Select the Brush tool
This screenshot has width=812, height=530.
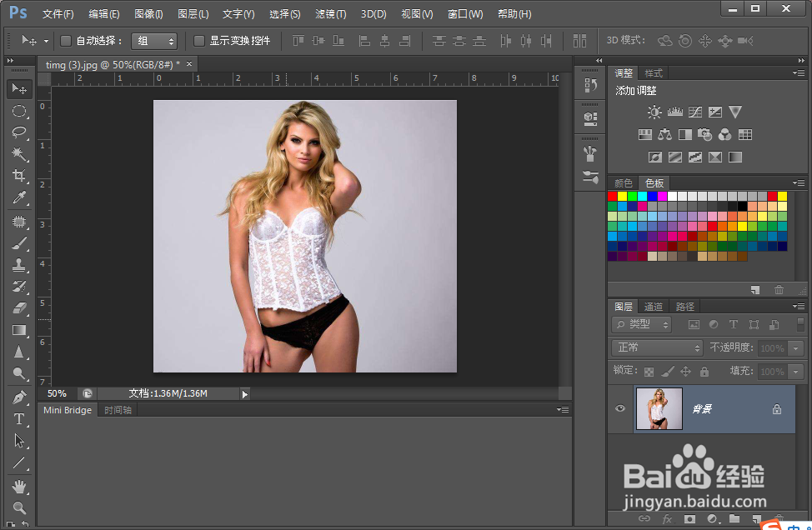coord(19,243)
